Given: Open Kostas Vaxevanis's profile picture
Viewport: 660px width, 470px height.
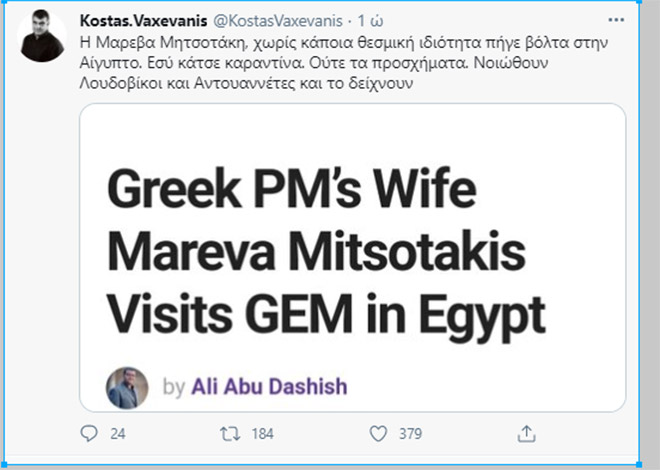Looking at the screenshot, I should (x=42, y=37).
